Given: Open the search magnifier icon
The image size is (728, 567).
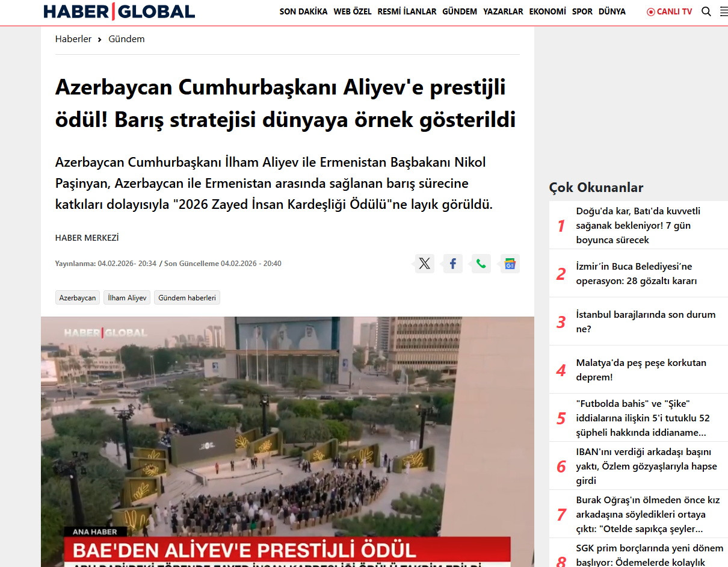Looking at the screenshot, I should [x=706, y=11].
